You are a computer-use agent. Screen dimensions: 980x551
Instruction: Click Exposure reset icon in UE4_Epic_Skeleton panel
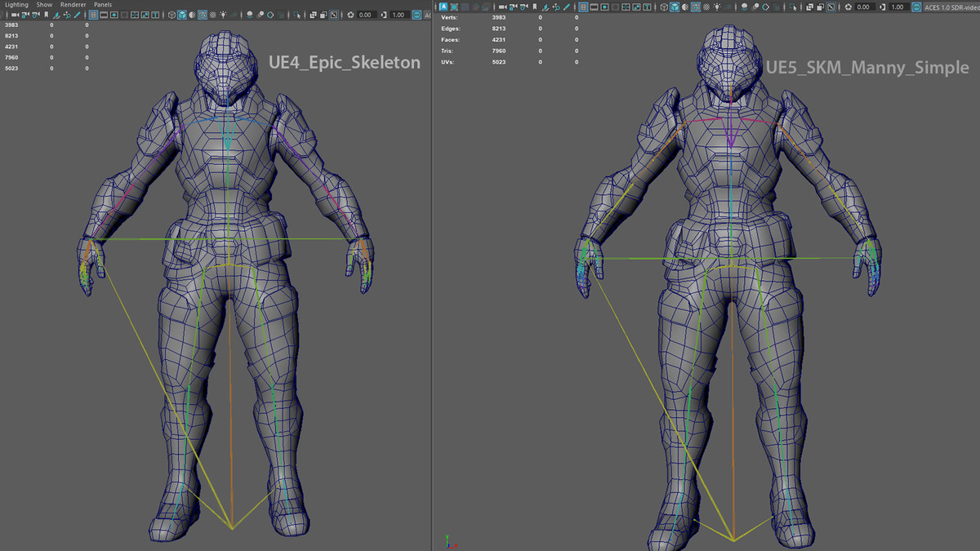pyautogui.click(x=350, y=15)
